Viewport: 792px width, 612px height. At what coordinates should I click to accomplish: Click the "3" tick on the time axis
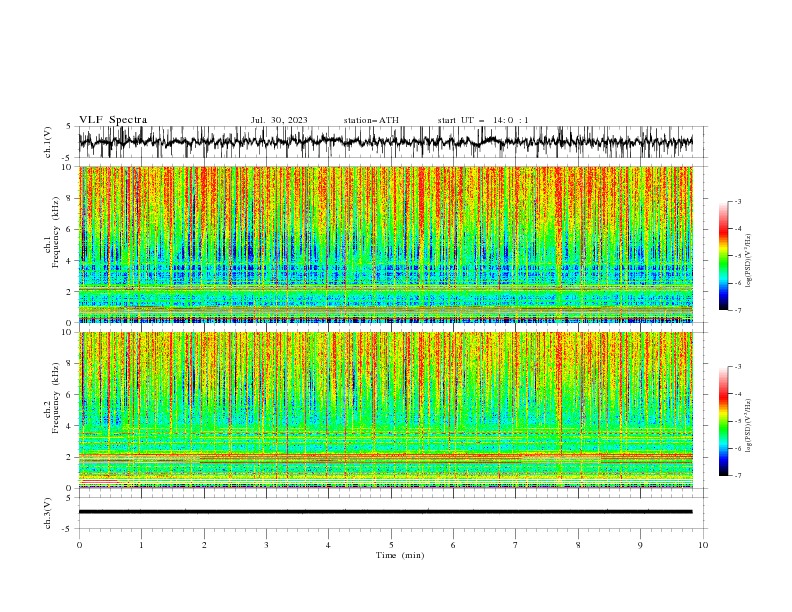click(x=266, y=545)
